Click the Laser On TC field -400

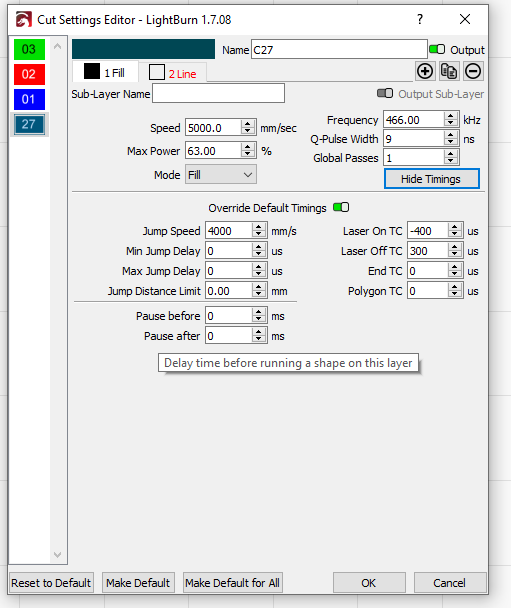click(428, 231)
